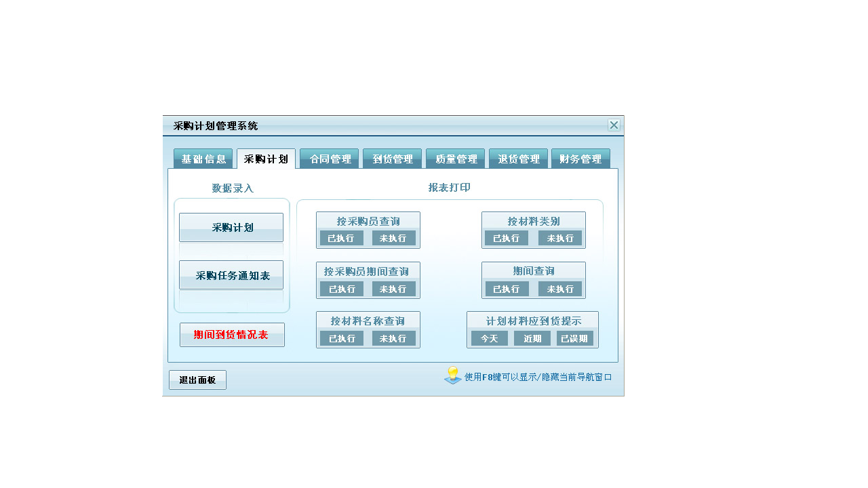Image resolution: width=868 pixels, height=488 pixels.
Task: Click 未执行 under 按采购员期间查询
Action: pos(394,288)
